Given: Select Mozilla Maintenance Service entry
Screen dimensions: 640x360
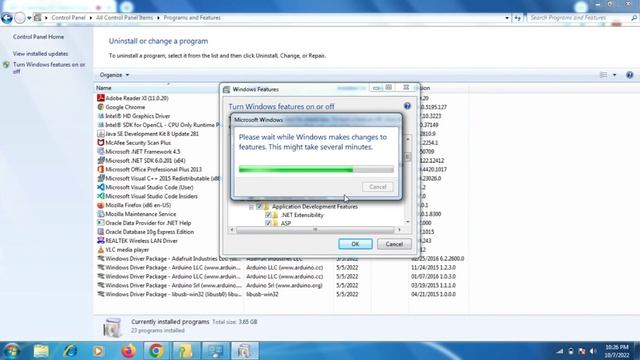Looking at the screenshot, I should [x=141, y=214].
